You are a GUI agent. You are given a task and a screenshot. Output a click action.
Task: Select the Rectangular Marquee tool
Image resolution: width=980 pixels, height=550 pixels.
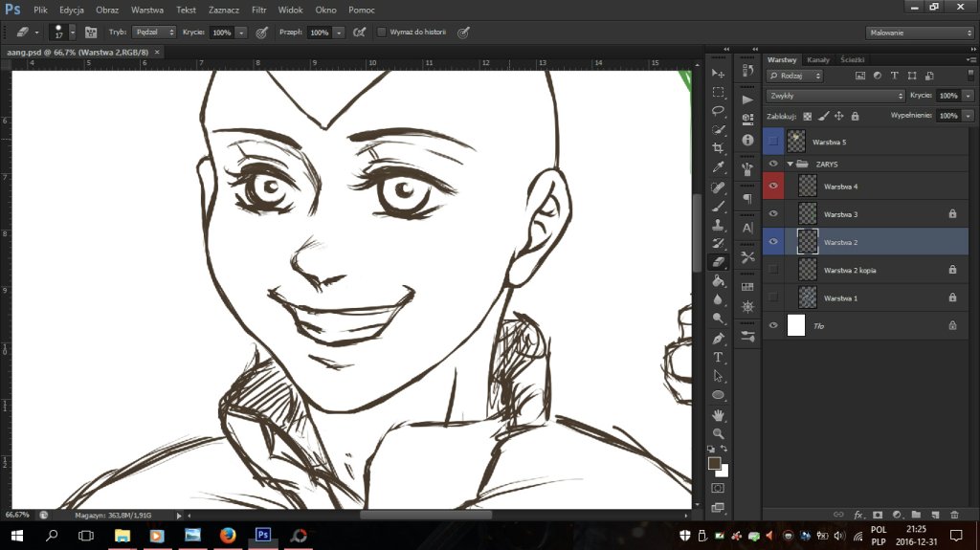(718, 93)
